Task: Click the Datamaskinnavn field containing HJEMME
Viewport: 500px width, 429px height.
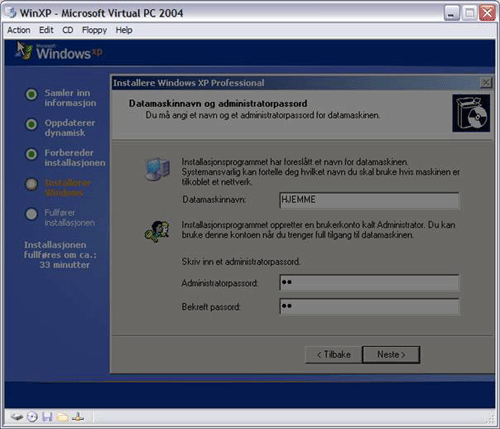Action: tap(369, 200)
